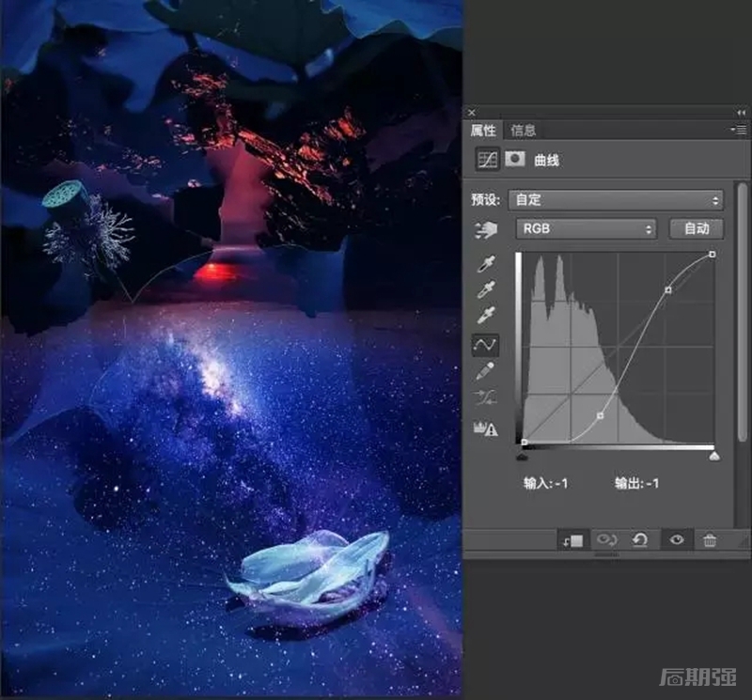Open the Properties panel flyout menu
The height and width of the screenshot is (700, 752).
click(739, 130)
